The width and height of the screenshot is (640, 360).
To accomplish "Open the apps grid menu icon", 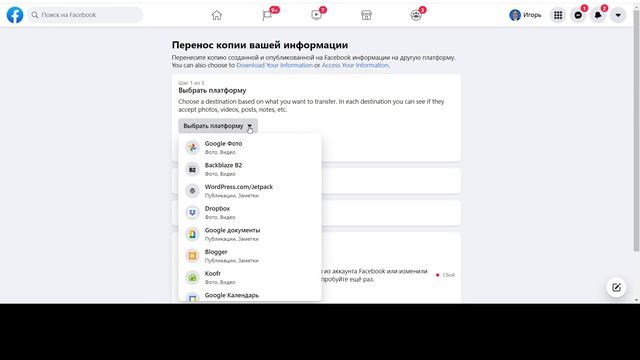I will coord(558,15).
